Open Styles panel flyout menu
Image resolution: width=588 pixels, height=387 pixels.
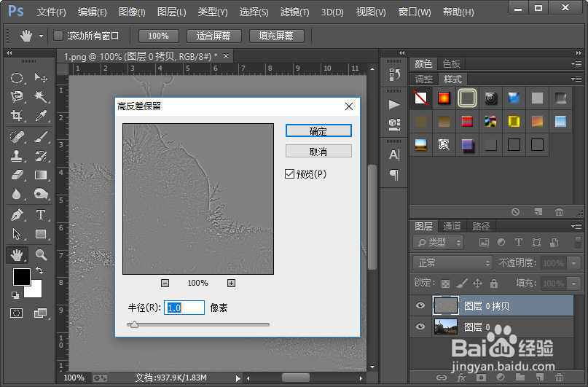[x=576, y=79]
